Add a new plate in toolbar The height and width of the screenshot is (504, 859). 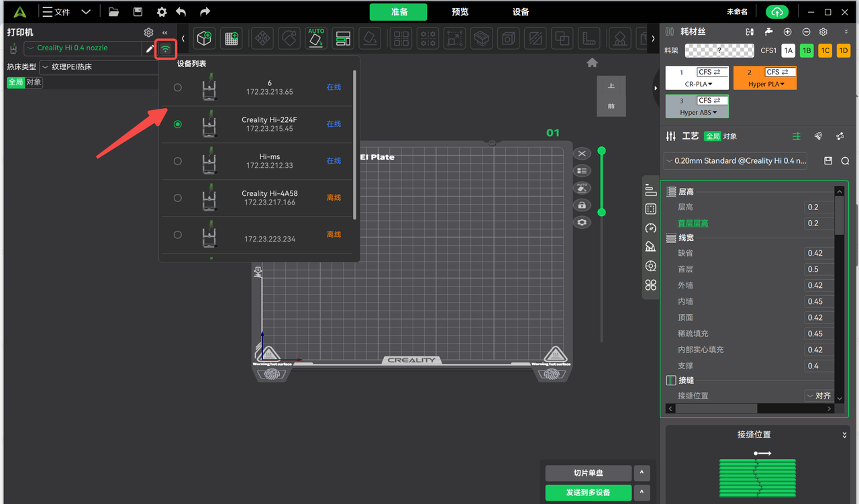click(x=232, y=39)
